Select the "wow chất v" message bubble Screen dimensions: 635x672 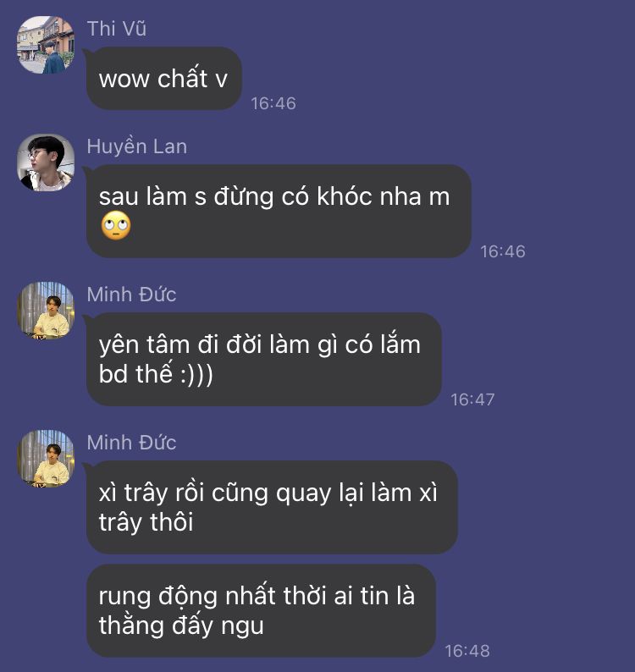click(163, 79)
